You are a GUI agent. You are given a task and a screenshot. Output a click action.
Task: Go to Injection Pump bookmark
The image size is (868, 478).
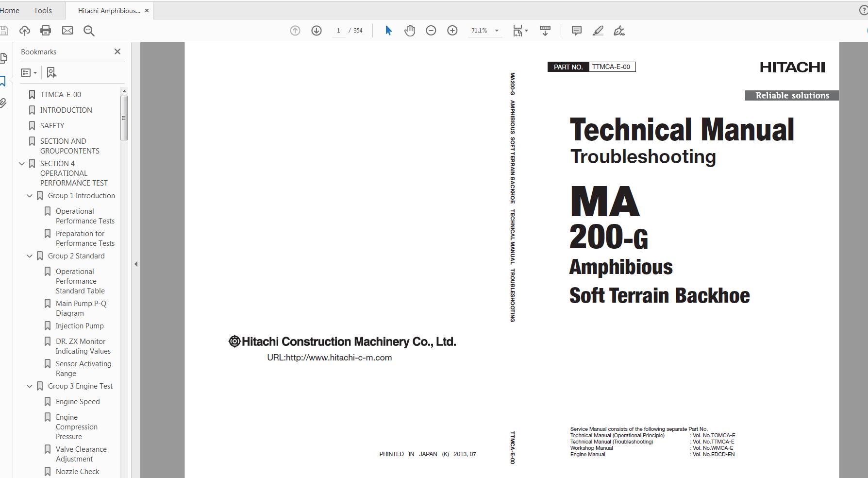click(x=80, y=326)
